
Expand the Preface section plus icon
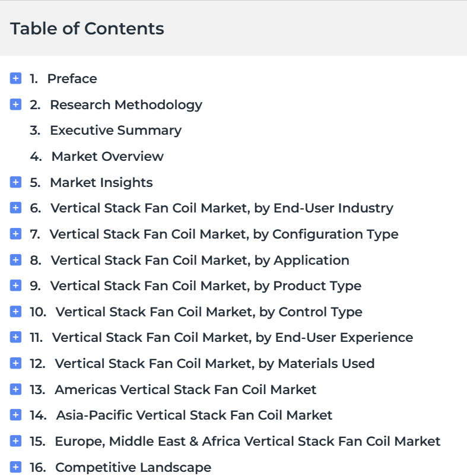click(x=16, y=78)
